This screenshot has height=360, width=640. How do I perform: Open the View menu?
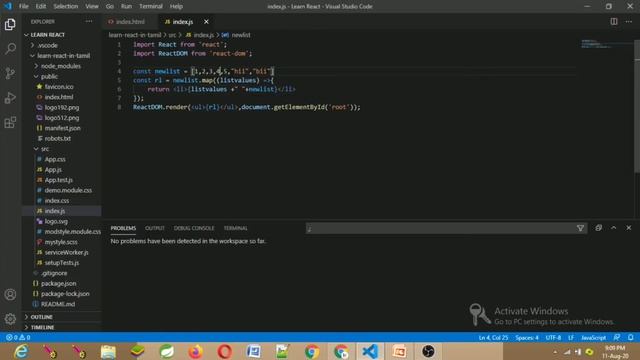pos(92,6)
